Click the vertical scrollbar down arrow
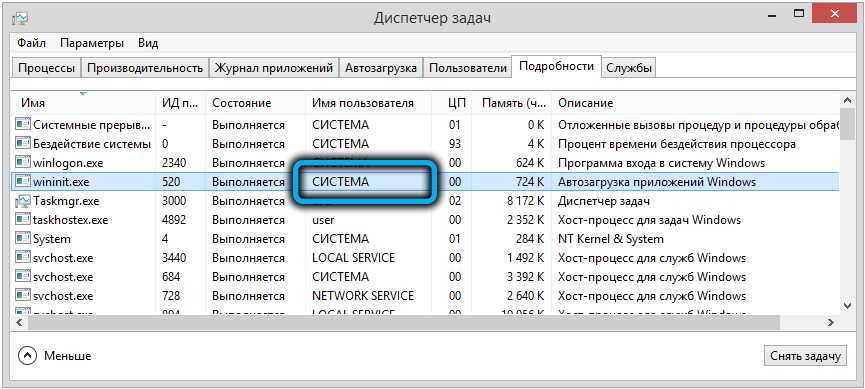865x389 pixels. click(848, 305)
